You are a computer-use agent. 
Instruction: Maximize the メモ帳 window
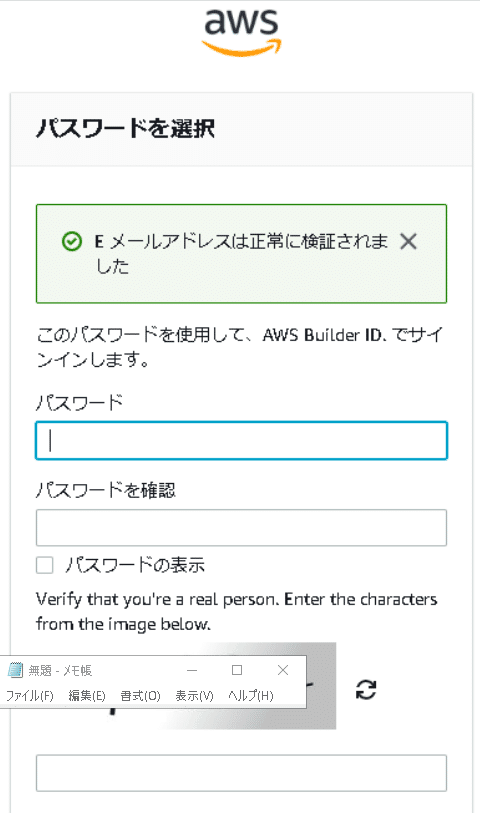click(x=237, y=670)
